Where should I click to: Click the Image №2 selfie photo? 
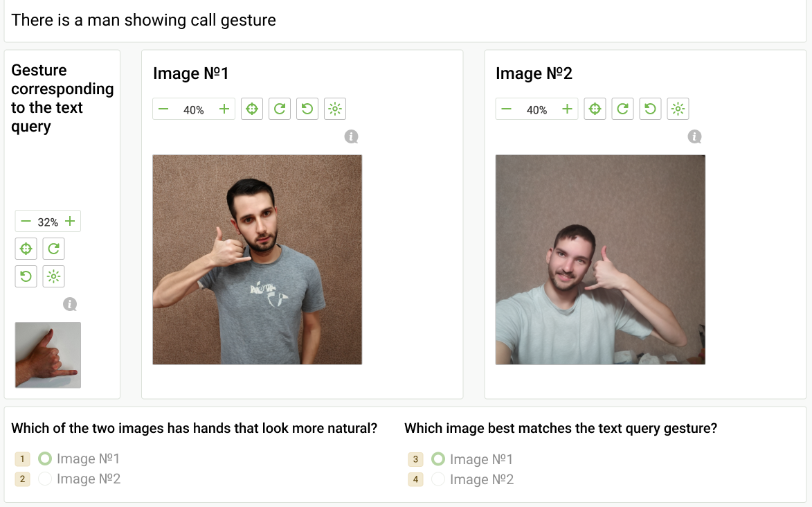click(x=600, y=260)
